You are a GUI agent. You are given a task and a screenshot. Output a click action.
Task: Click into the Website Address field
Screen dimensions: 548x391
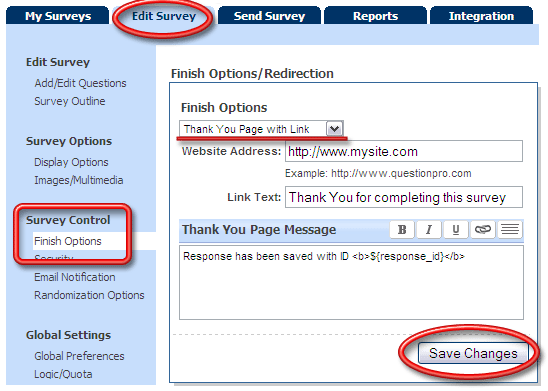(x=404, y=151)
